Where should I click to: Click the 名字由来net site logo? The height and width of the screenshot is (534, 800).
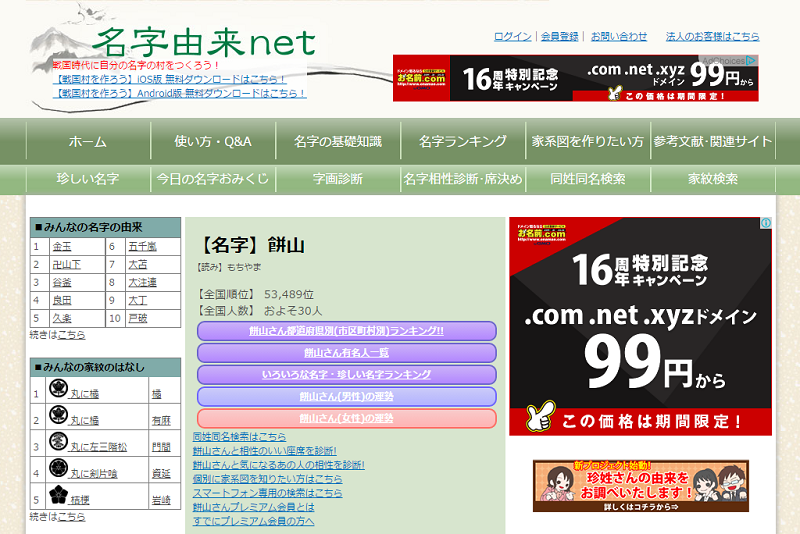tap(204, 41)
